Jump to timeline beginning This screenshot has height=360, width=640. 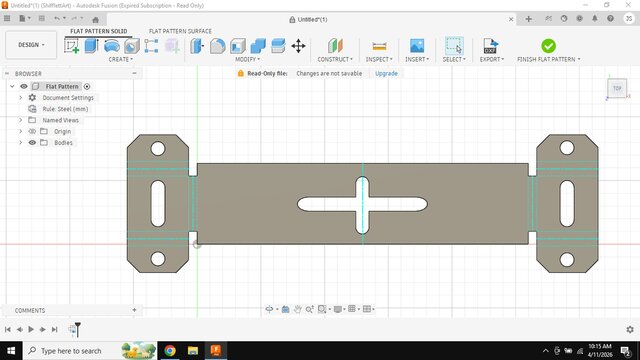pos(8,329)
